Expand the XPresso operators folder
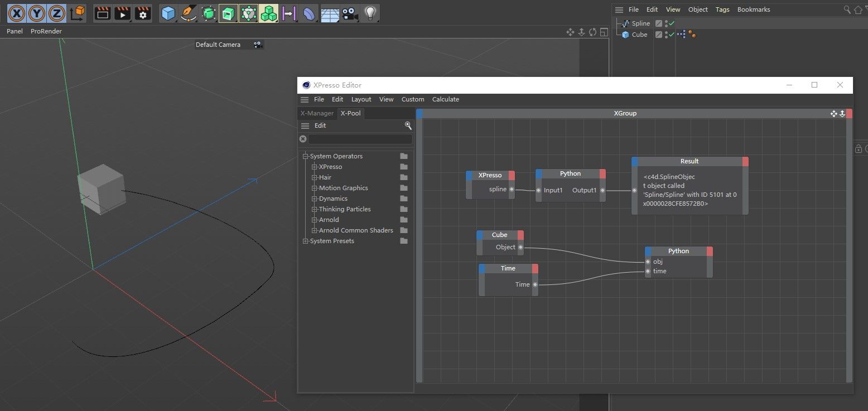Image resolution: width=868 pixels, height=411 pixels. [x=315, y=167]
